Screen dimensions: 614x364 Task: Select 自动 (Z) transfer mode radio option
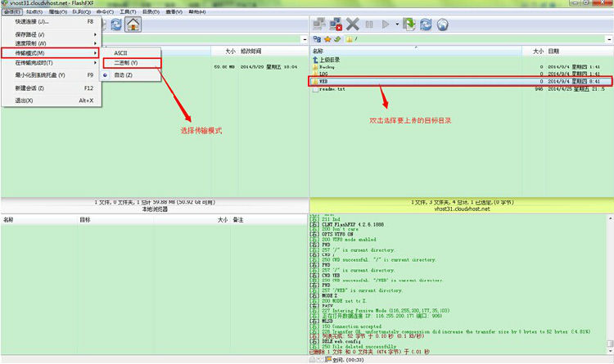click(x=123, y=74)
